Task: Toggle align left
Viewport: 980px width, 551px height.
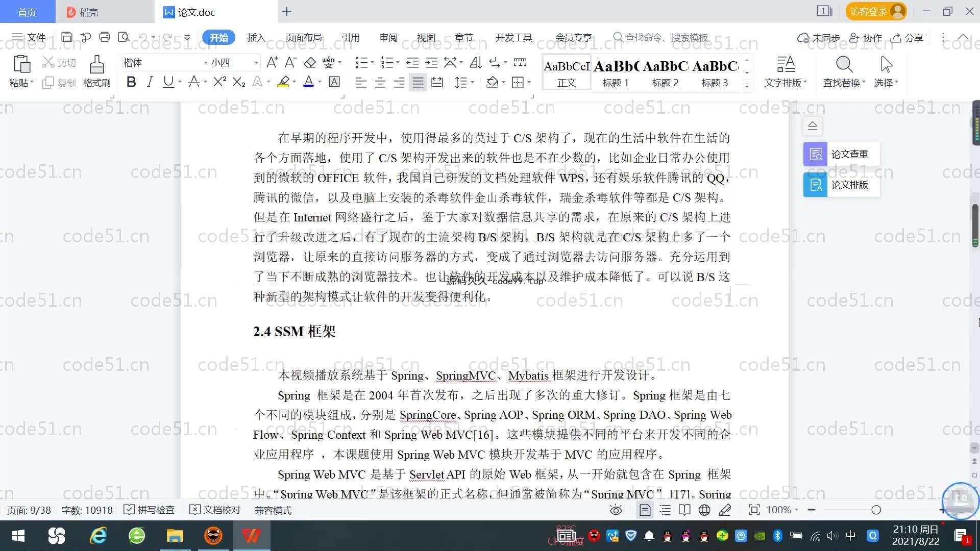Action: tap(361, 82)
